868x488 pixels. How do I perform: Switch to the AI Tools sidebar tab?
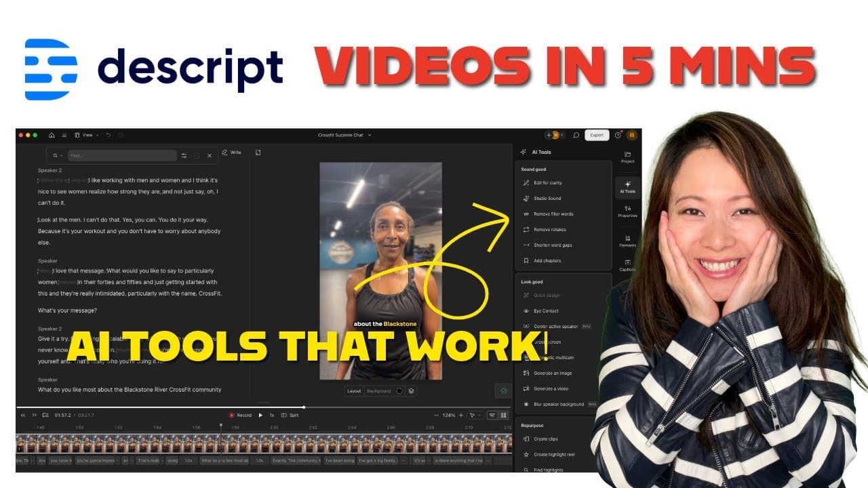tap(627, 187)
